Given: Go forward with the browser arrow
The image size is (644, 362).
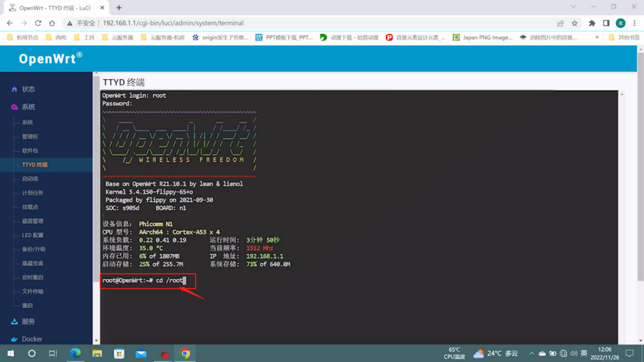Looking at the screenshot, I should [x=24, y=23].
